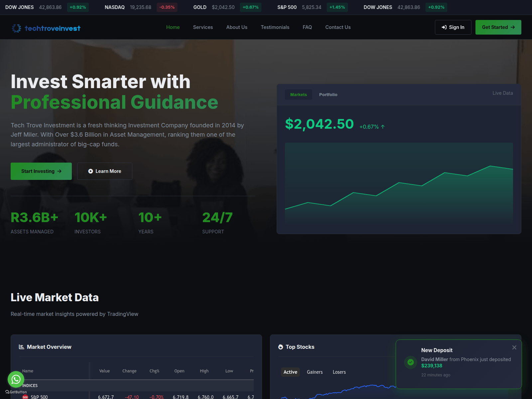This screenshot has width=532, height=399.
Task: Click the 24/7 support stat
Action: [x=217, y=222]
